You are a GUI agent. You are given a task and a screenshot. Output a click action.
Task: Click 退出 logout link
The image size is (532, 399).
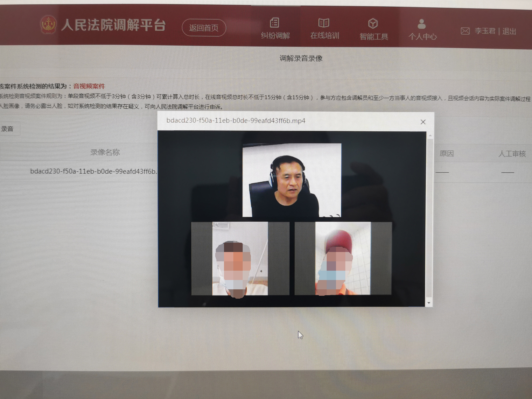tap(509, 31)
